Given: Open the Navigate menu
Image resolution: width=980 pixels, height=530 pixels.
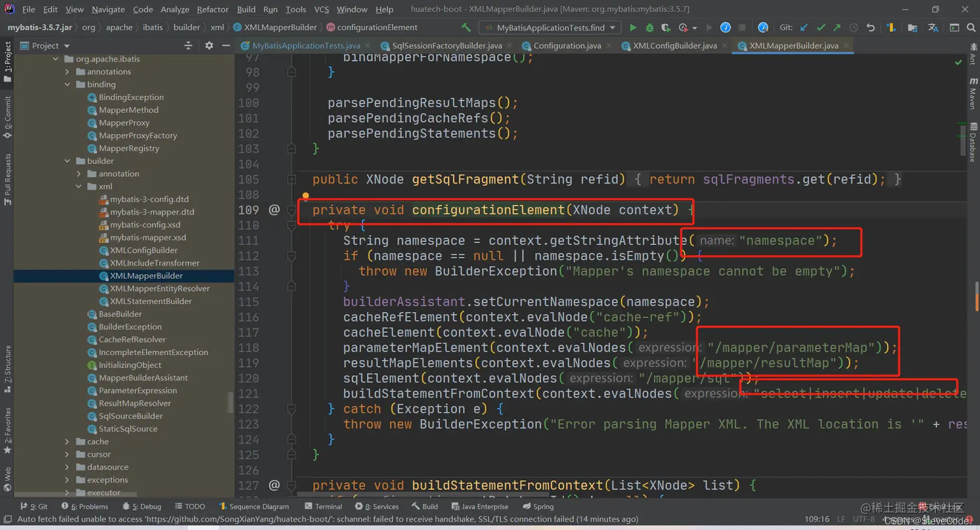Looking at the screenshot, I should (x=108, y=9).
